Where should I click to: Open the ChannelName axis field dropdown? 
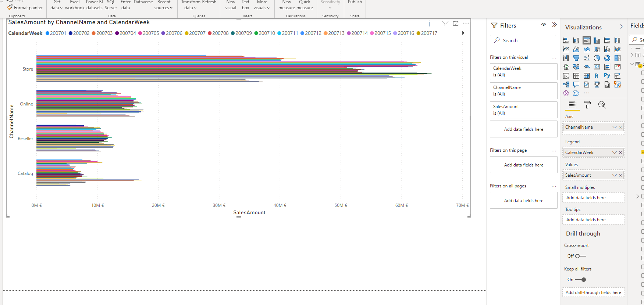[614, 127]
